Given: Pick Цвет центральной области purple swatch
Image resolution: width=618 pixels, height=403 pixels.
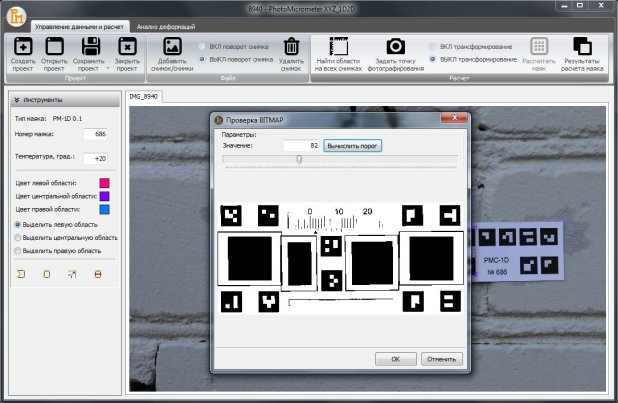Looking at the screenshot, I should [x=104, y=196].
